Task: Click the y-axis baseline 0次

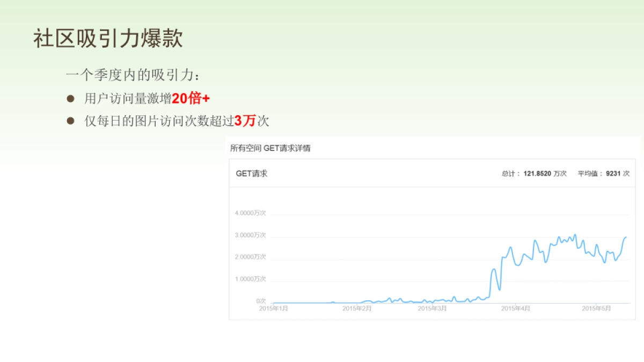Action: click(261, 301)
